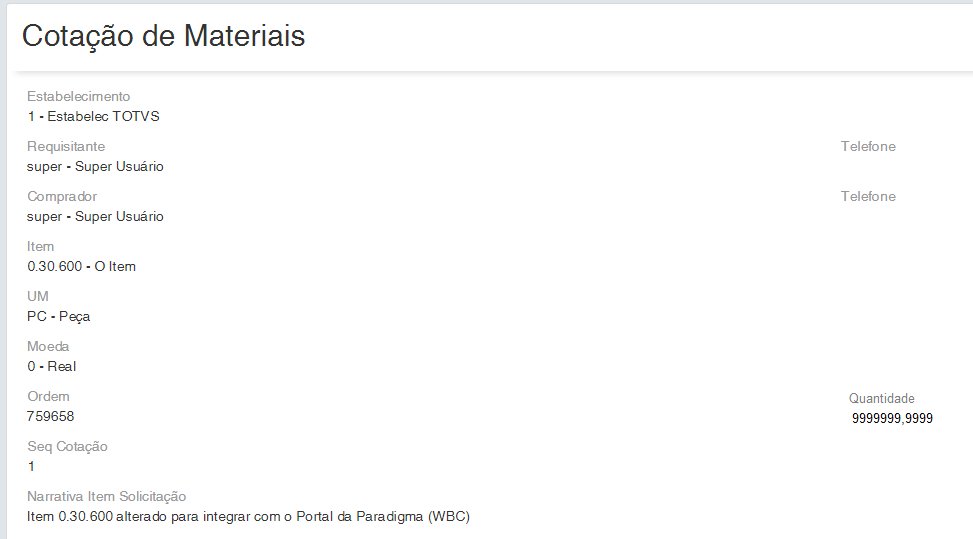This screenshot has width=973, height=539.
Task: Select the '1 - Estabelec TOTVS' value
Action: pyautogui.click(x=94, y=116)
